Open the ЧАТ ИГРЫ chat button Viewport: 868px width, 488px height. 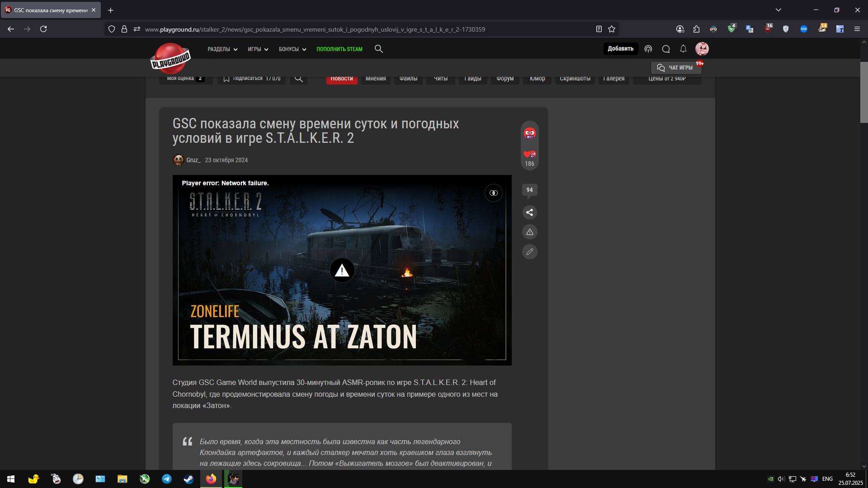click(675, 68)
